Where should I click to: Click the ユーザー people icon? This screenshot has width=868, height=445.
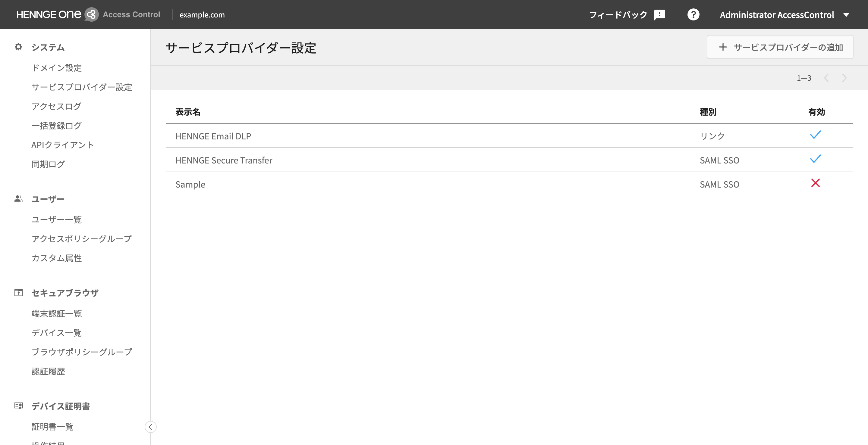pyautogui.click(x=18, y=199)
